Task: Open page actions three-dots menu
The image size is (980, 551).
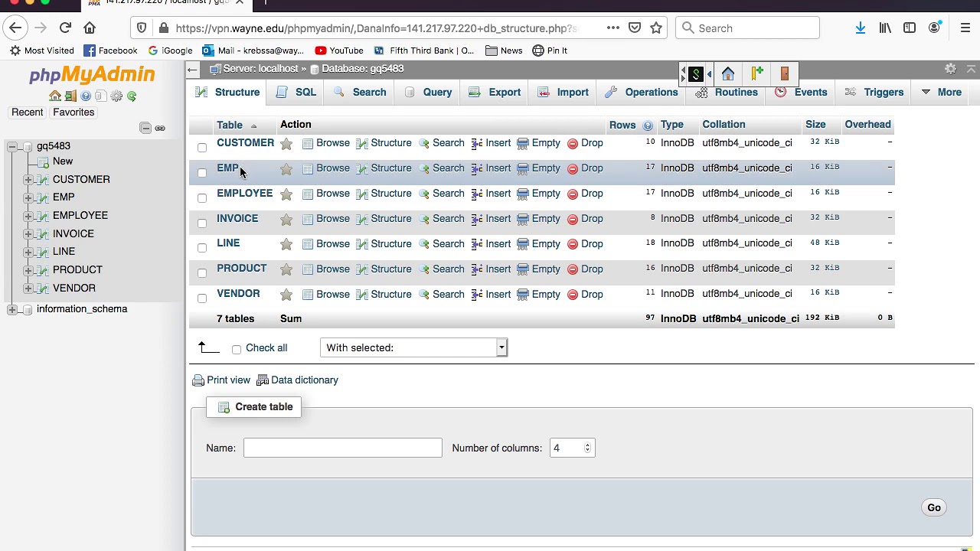Action: [x=612, y=28]
